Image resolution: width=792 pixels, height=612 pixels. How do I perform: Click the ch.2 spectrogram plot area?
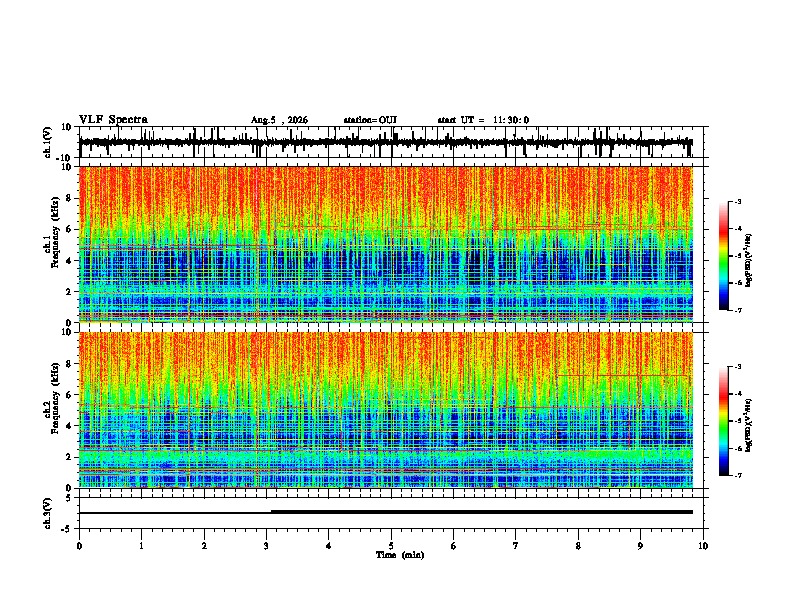point(386,410)
